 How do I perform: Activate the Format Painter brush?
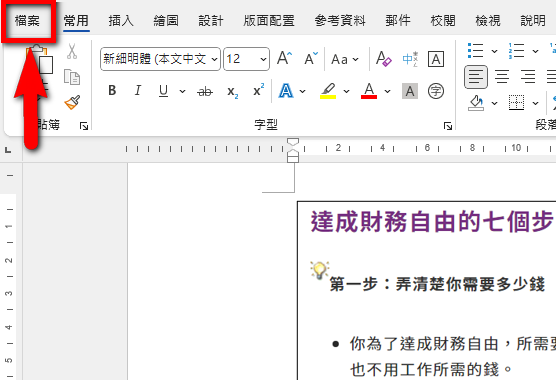(x=72, y=102)
